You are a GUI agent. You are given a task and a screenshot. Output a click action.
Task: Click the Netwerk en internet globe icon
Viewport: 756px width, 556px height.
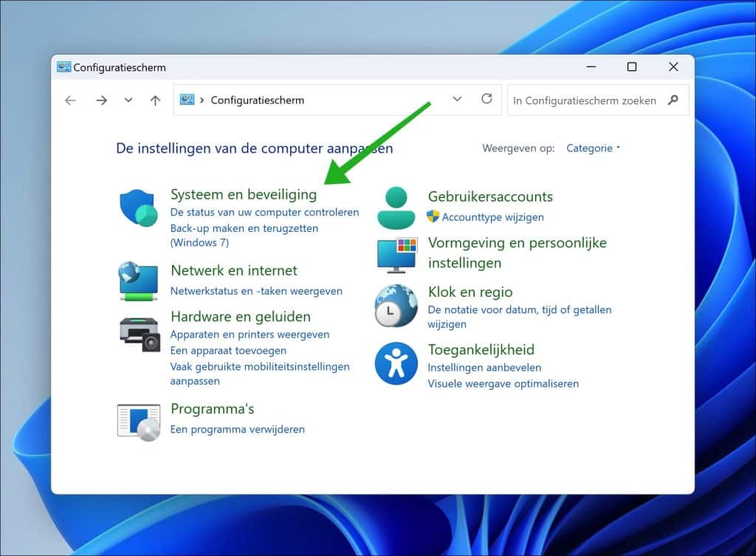click(x=138, y=281)
